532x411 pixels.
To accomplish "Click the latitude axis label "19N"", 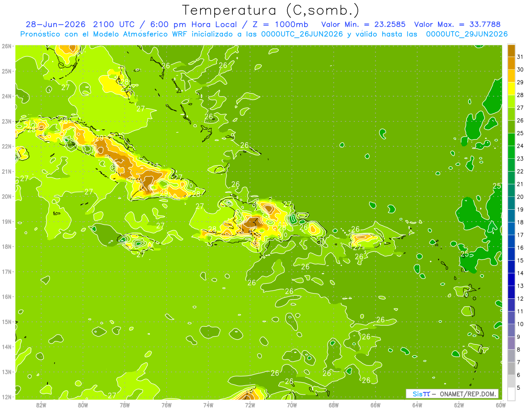I will pos(7,222).
